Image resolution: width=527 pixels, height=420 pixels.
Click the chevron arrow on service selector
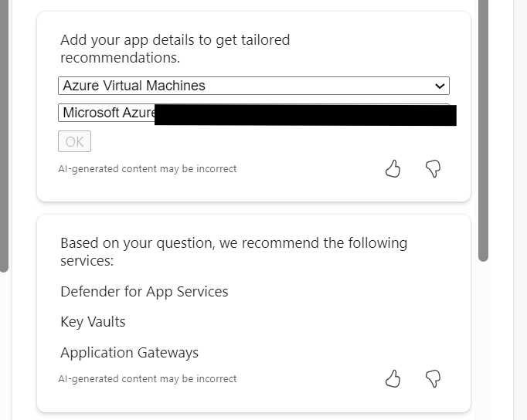(440, 86)
